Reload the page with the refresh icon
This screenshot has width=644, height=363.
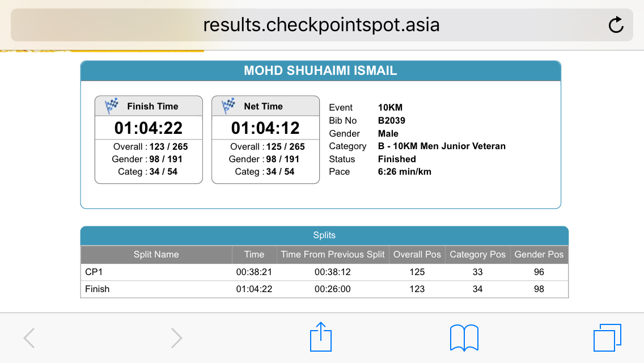(x=616, y=24)
